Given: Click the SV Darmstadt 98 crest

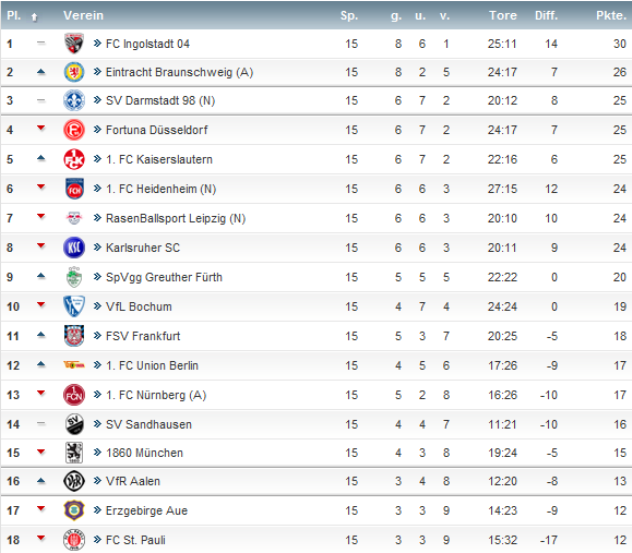Looking at the screenshot, I should pos(73,101).
